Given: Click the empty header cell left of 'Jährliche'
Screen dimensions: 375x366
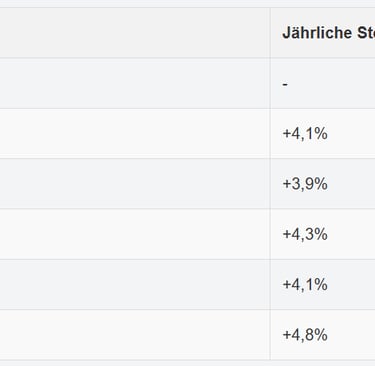Looking at the screenshot, I should coord(135,33).
